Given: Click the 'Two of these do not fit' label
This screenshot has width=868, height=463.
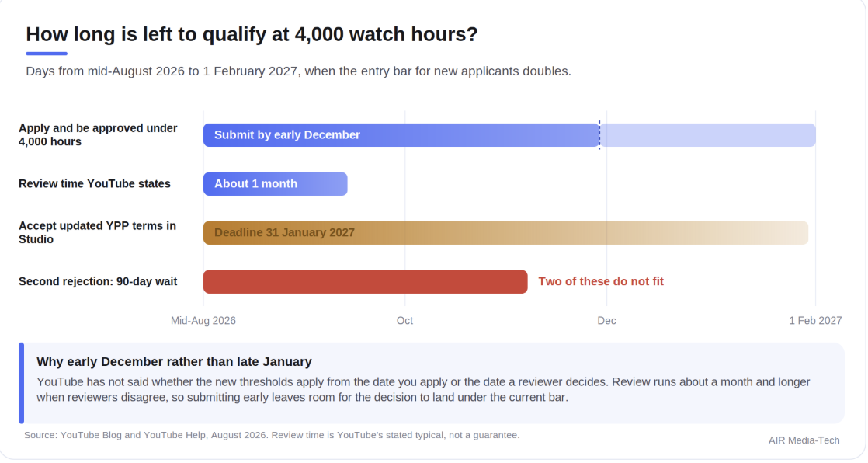Looking at the screenshot, I should point(601,281).
